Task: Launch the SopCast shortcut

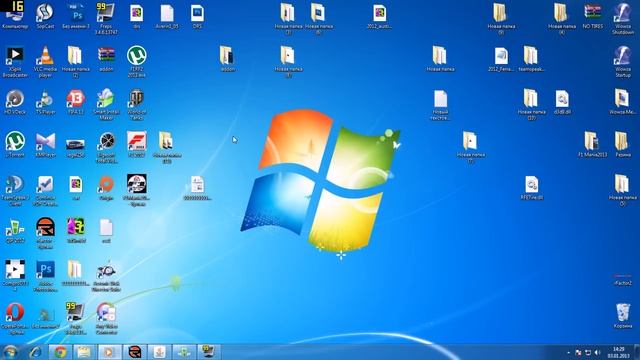Action: coord(45,16)
